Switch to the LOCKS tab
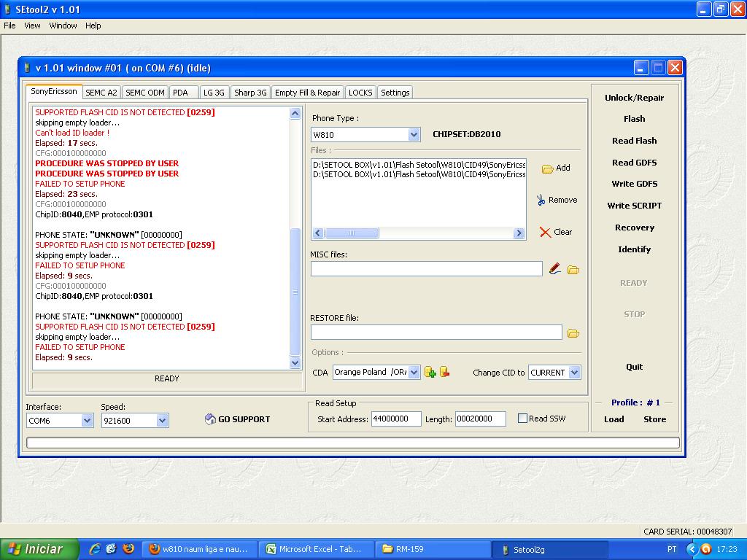 click(360, 93)
